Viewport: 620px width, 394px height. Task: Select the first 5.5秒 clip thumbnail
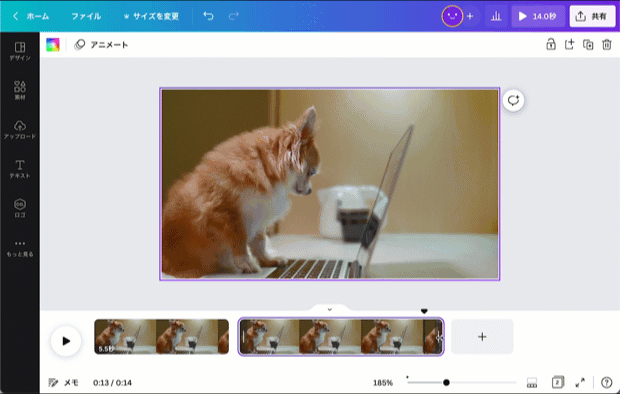click(161, 337)
